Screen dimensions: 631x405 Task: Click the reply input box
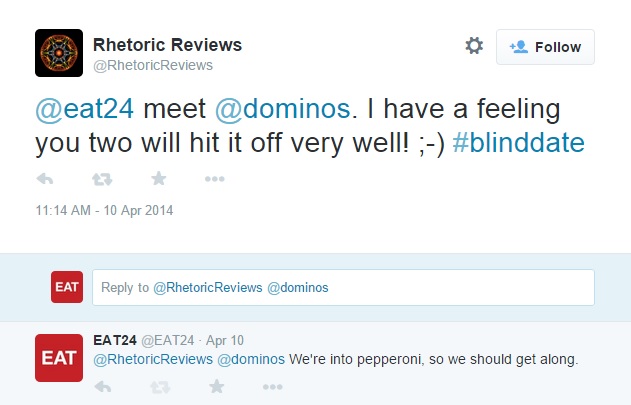point(343,287)
